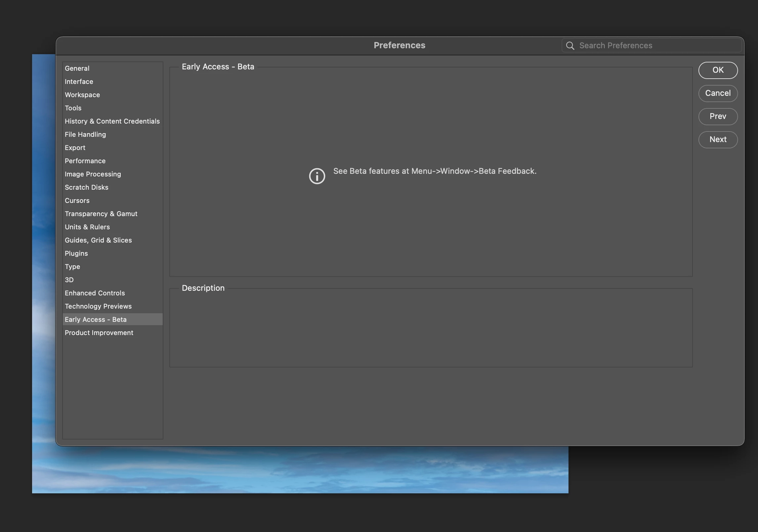This screenshot has height=532, width=758.
Task: Choose Transparency & Gamut category
Action: pos(101,214)
